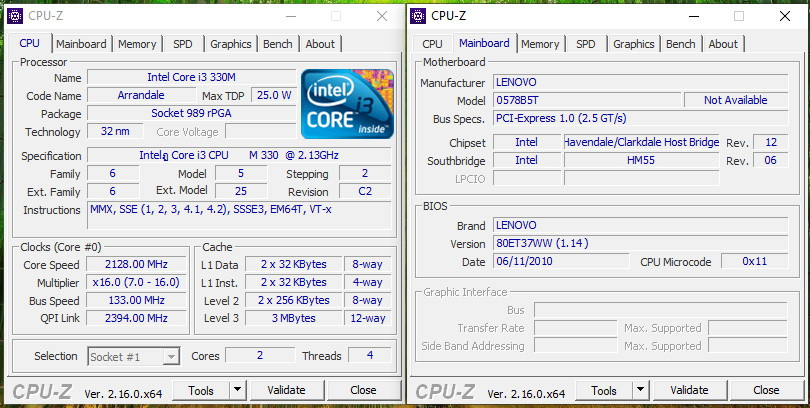Click the Ext. Model 25 value
810x408 pixels.
click(x=241, y=192)
